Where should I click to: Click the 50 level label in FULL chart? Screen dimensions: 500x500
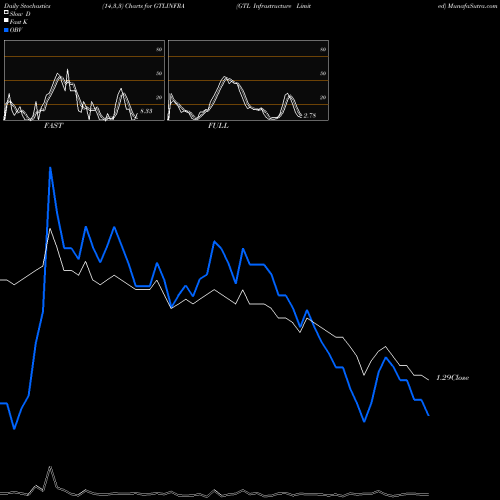point(323,73)
